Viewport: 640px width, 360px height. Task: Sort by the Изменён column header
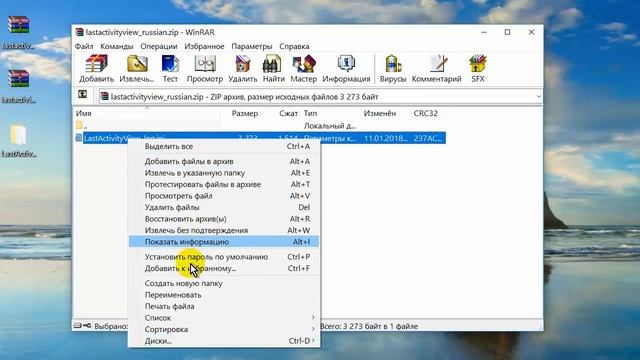click(x=380, y=113)
